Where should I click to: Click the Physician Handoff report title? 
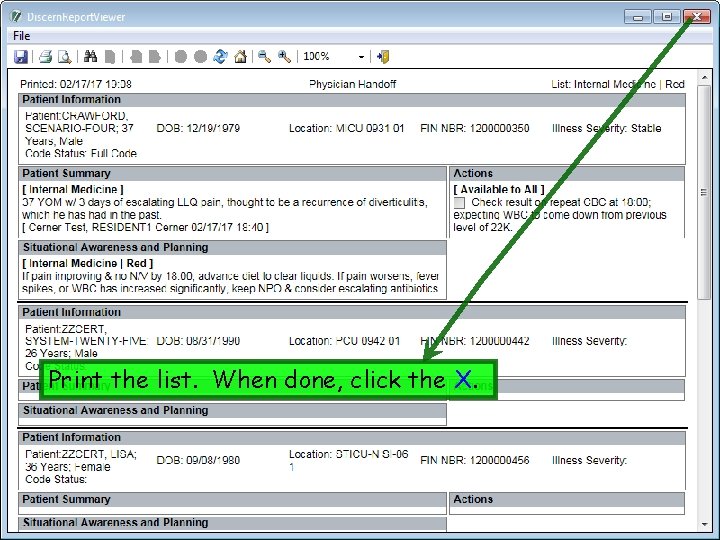click(353, 84)
